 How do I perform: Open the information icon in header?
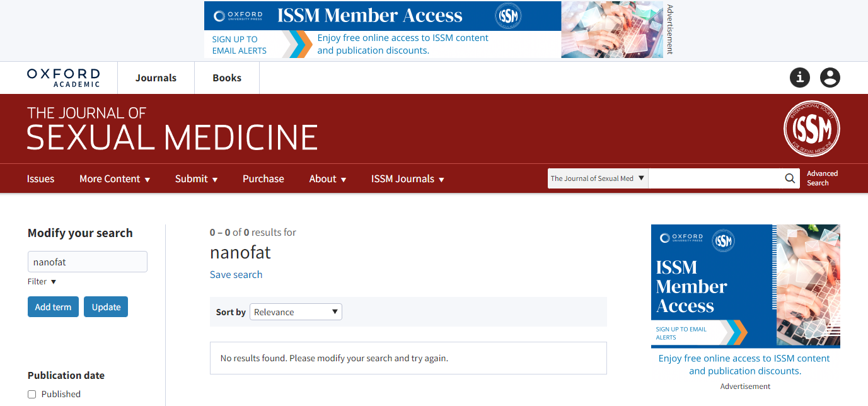pyautogui.click(x=800, y=78)
